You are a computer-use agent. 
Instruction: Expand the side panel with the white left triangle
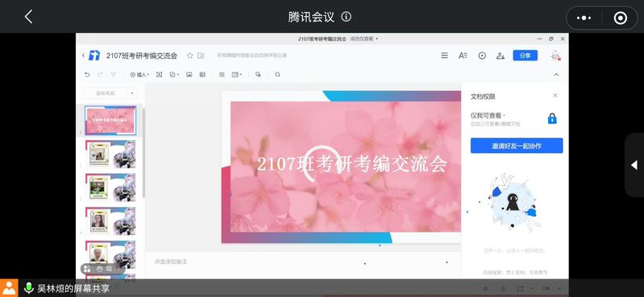pos(634,165)
